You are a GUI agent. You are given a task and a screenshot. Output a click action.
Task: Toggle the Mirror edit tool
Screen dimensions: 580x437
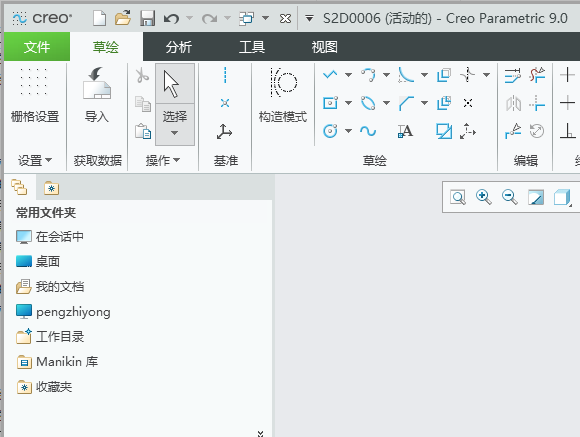[x=513, y=103]
